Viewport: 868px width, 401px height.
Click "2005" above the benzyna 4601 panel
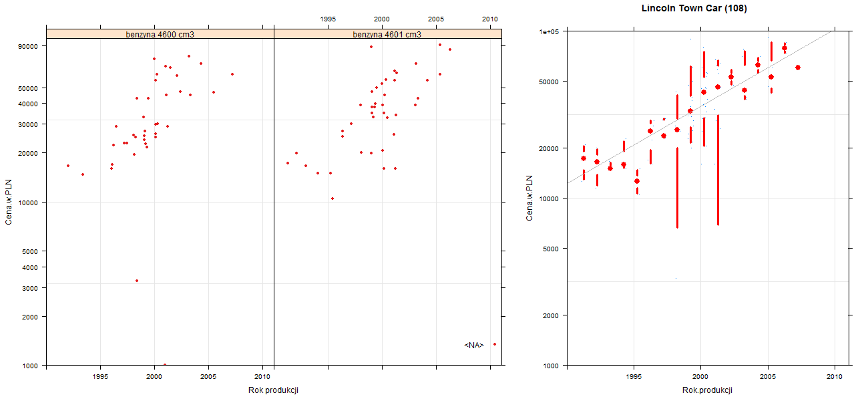[436, 19]
